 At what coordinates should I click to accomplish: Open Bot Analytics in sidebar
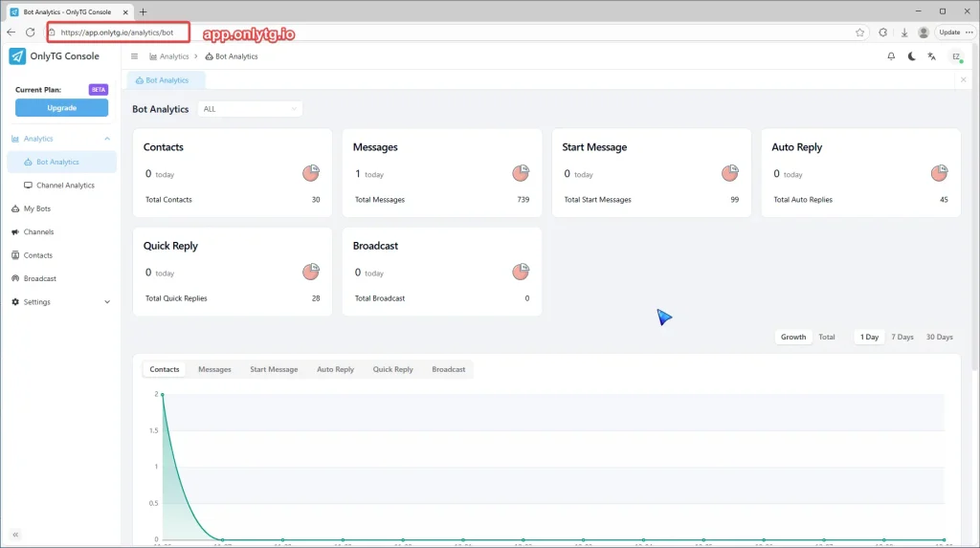coord(61,162)
